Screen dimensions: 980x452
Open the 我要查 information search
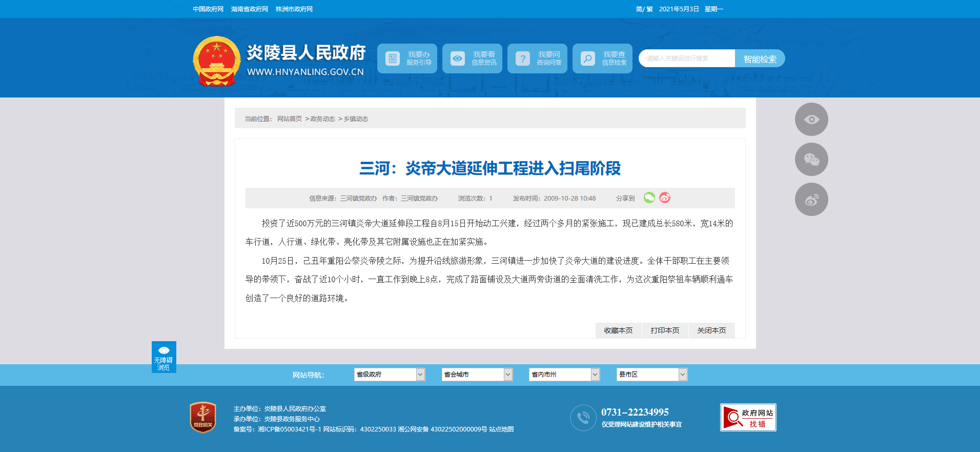coord(602,58)
